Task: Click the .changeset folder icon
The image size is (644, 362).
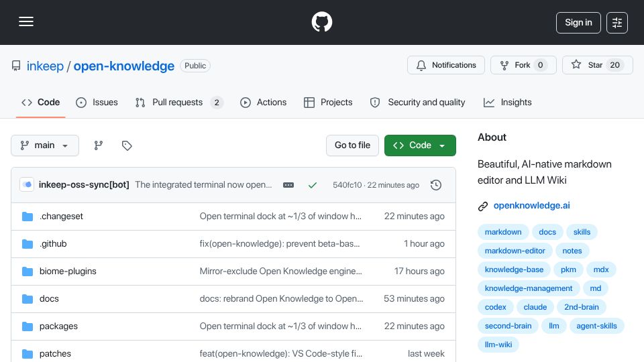Action: pos(28,217)
